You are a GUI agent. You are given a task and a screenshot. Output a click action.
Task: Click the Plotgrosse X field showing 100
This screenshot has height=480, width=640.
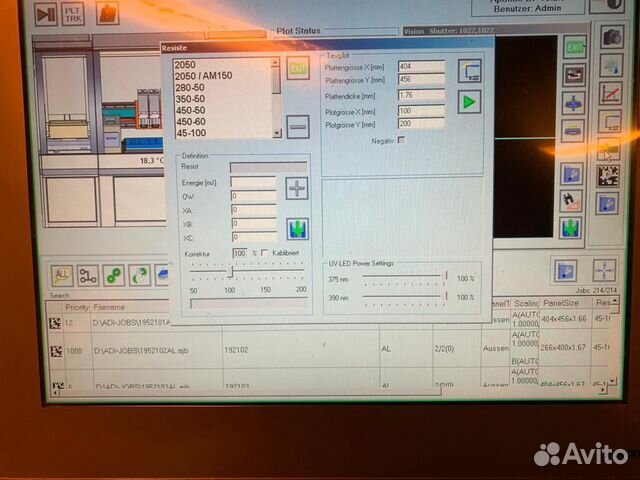(x=422, y=111)
